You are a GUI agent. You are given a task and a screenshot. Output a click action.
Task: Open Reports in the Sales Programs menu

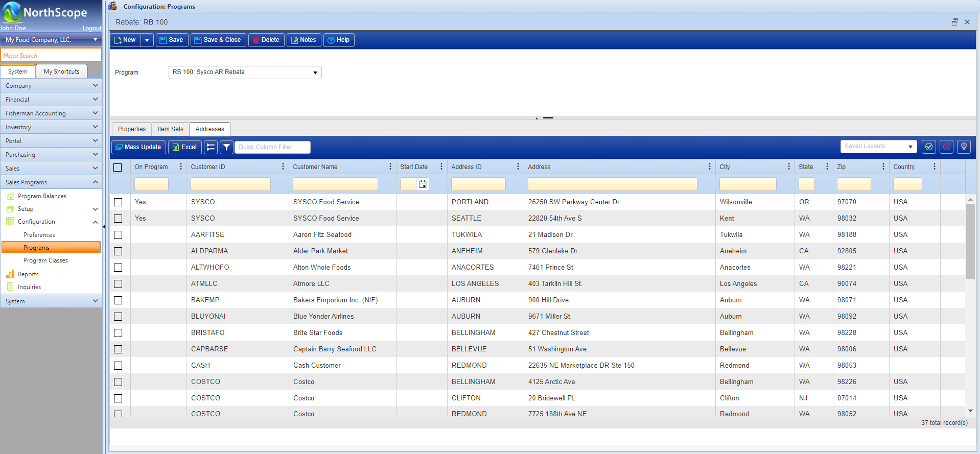pos(28,274)
